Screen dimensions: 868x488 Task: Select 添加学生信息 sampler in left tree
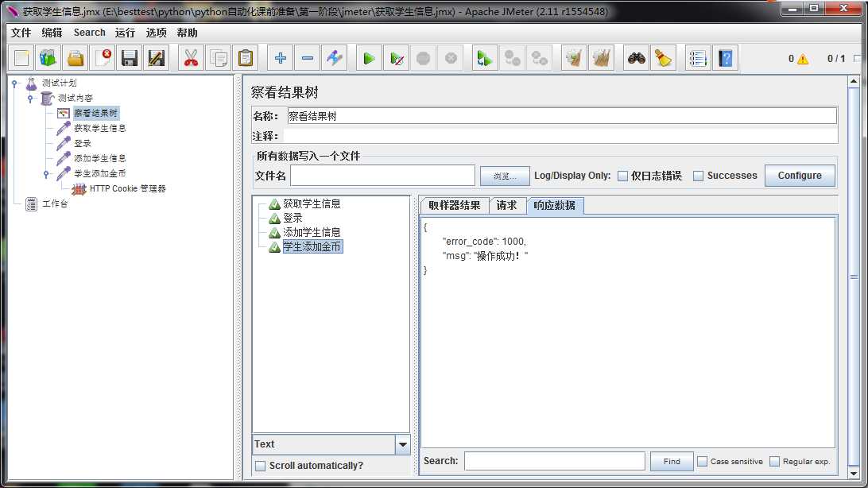(x=100, y=159)
